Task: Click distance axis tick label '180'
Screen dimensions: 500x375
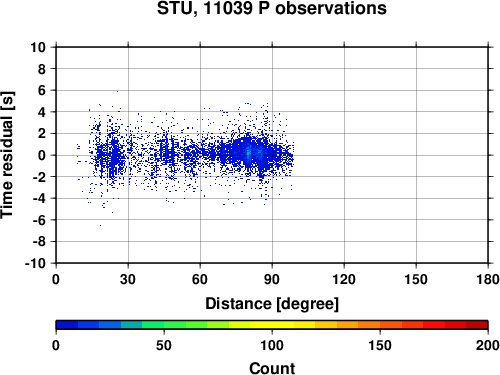Action: point(488,279)
